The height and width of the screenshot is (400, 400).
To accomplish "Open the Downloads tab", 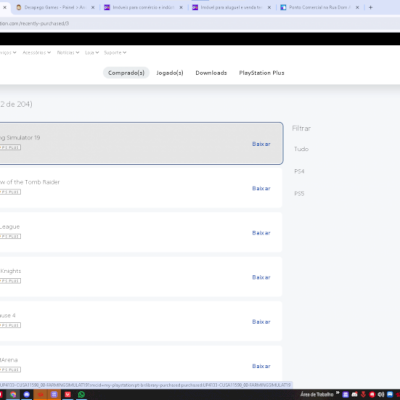I will tap(211, 73).
